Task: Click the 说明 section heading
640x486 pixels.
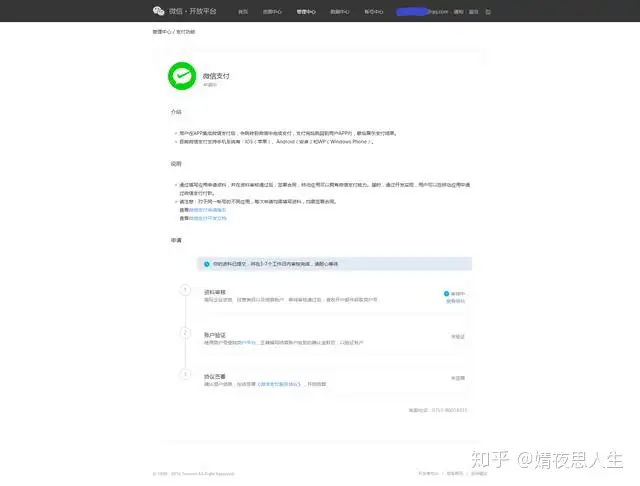Action: tap(176, 164)
